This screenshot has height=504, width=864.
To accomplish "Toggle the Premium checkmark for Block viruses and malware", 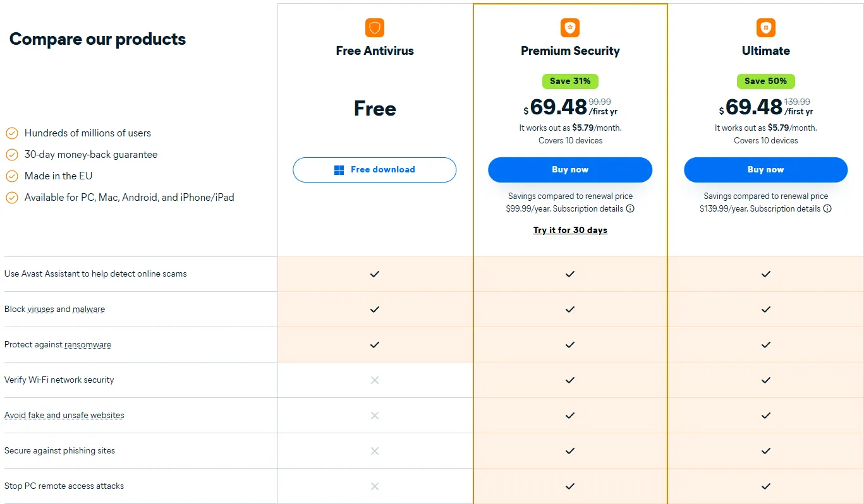I will (569, 309).
